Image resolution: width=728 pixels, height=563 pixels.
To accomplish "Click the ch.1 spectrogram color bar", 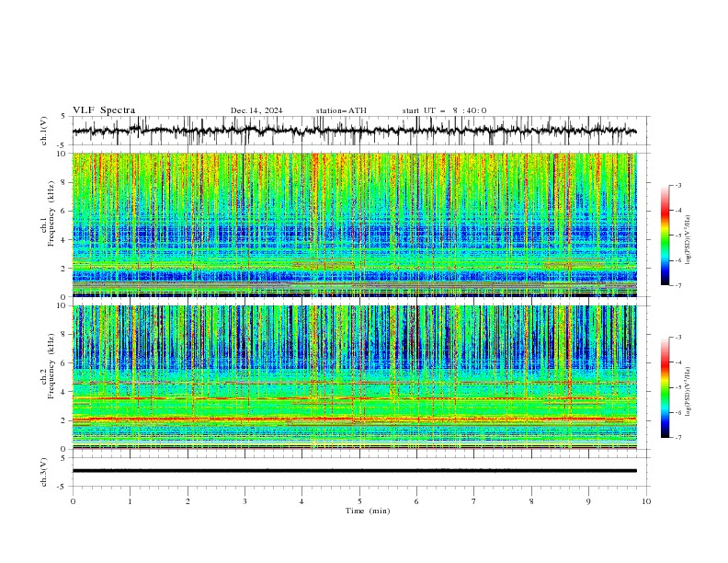I will pyautogui.click(x=665, y=236).
